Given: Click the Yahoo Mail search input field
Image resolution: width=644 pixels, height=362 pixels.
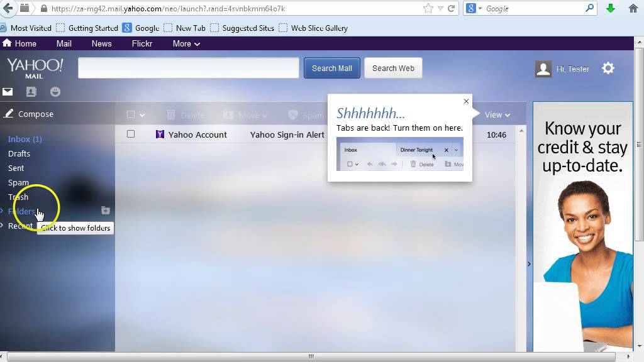Looking at the screenshot, I should click(x=189, y=68).
